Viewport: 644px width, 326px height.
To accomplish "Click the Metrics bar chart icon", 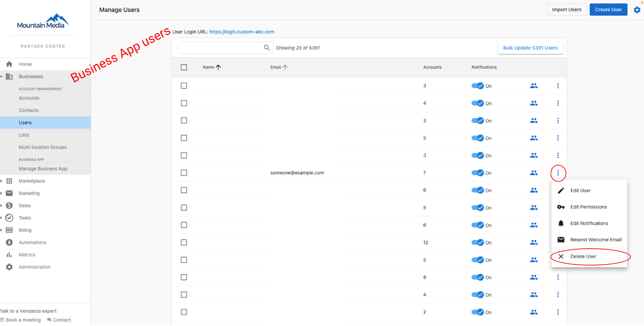I will pyautogui.click(x=9, y=255).
